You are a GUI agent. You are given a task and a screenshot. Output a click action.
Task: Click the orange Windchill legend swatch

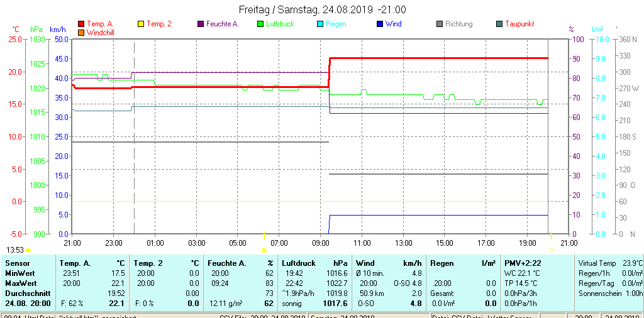(80, 32)
